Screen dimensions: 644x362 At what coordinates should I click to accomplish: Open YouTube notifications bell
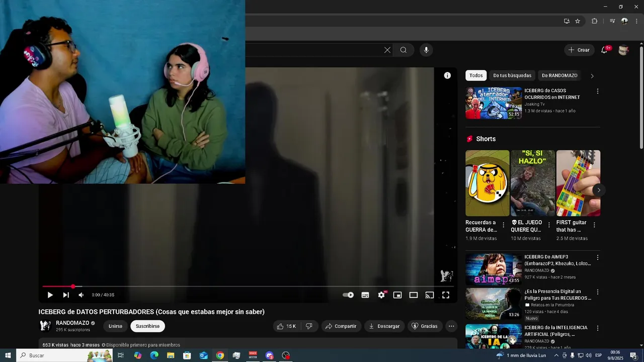point(604,50)
